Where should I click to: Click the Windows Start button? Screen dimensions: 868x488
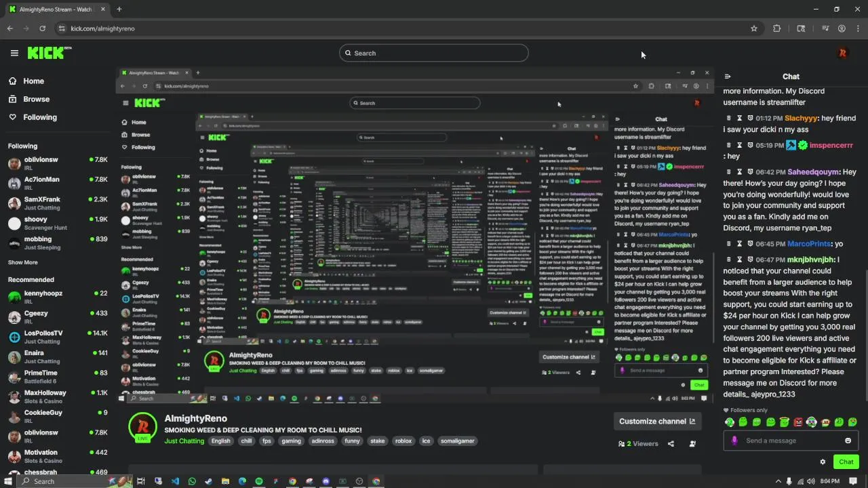[x=7, y=481]
